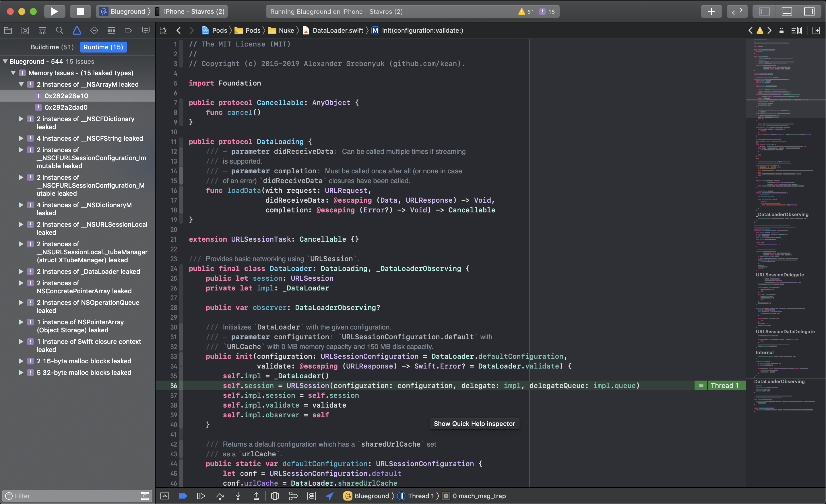The width and height of the screenshot is (826, 504).
Task: Click Blueground scheme selector
Action: pos(123,11)
